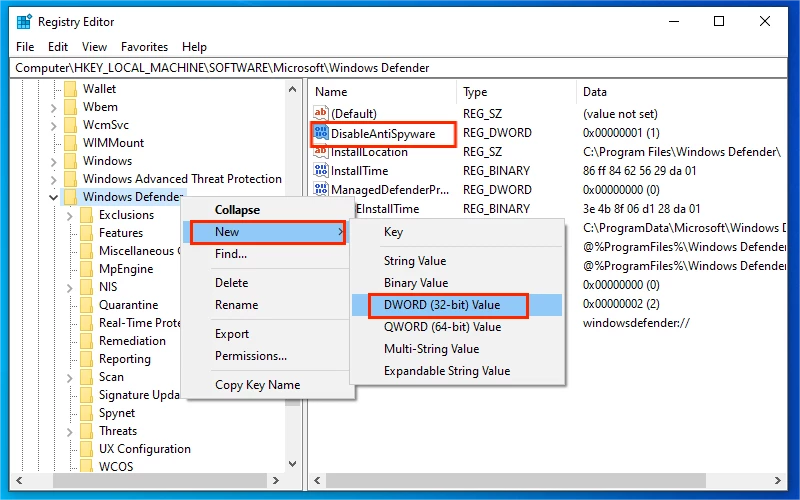Screen dimensions: 800x500
Task: Open the File menu
Action: pyautogui.click(x=25, y=47)
